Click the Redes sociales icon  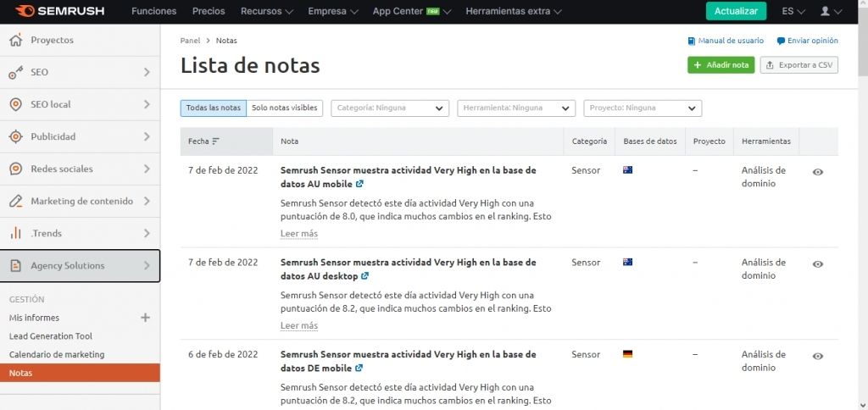16,169
